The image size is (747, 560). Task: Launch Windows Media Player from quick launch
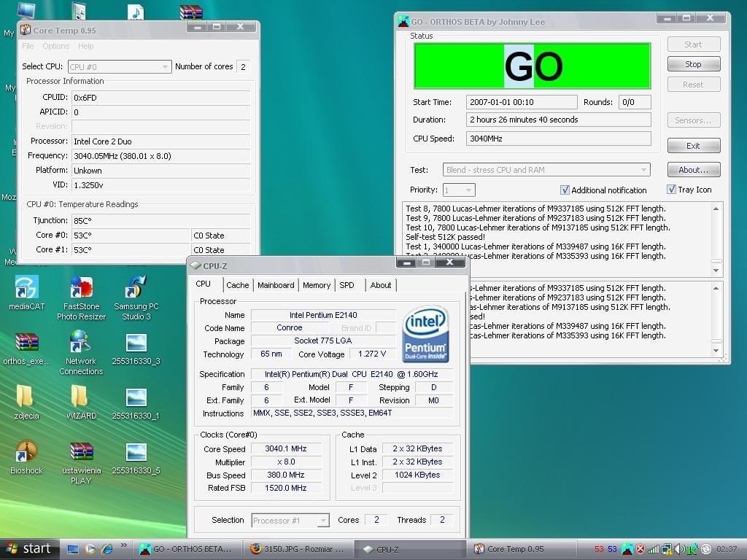pyautogui.click(x=90, y=550)
